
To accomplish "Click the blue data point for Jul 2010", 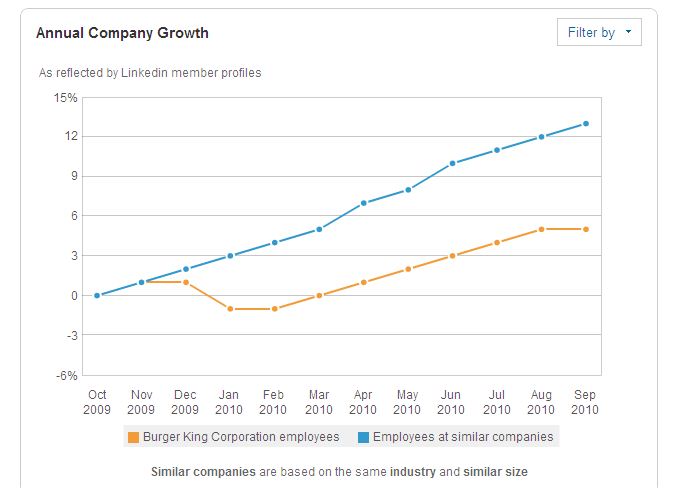I will click(497, 150).
